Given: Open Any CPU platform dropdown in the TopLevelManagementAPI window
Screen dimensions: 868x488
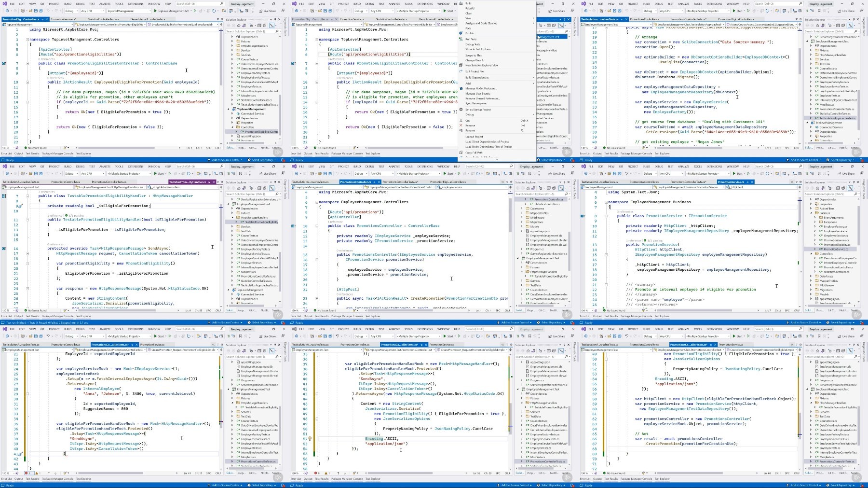Looking at the screenshot, I should click(92, 11).
